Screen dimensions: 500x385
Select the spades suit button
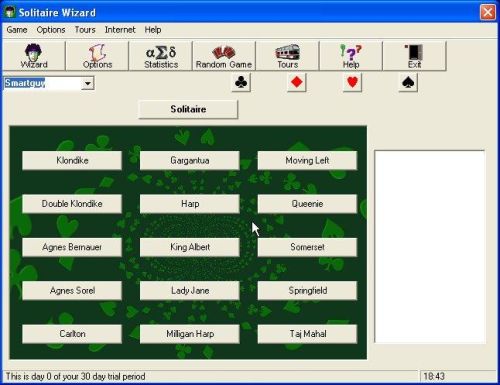click(408, 82)
